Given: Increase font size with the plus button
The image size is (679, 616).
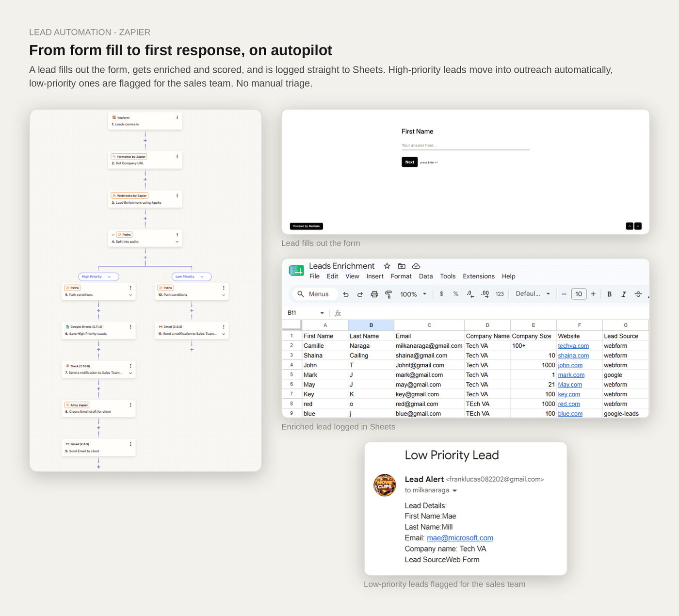Looking at the screenshot, I should [593, 294].
